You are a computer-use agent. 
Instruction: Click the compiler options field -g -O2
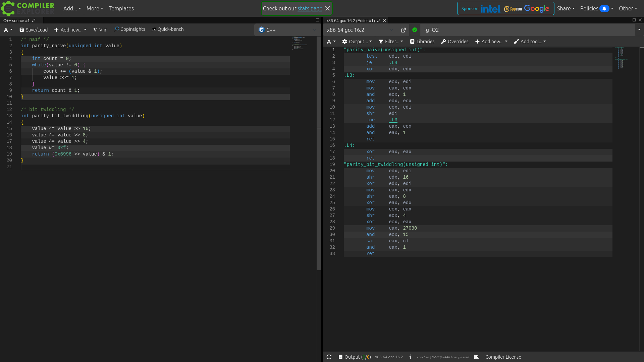pos(528,30)
